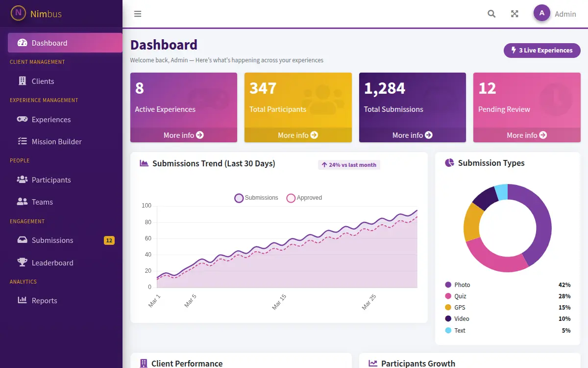This screenshot has height=368, width=588.
Task: Click the trophy icon beside Leaderboard
Action: click(x=22, y=263)
